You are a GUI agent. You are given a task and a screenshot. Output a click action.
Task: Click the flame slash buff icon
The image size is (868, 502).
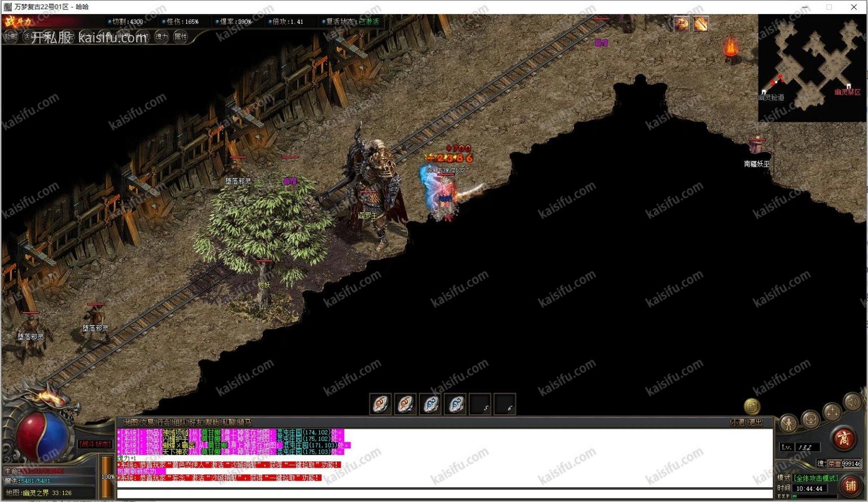701,24
